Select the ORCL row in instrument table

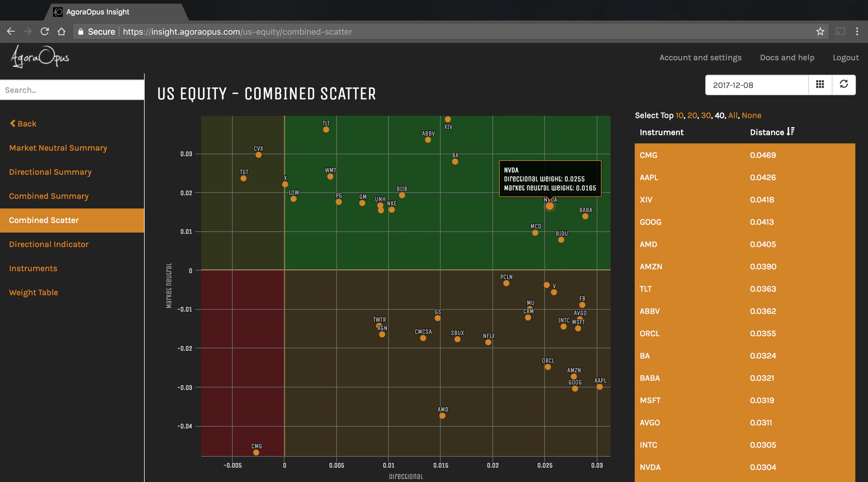745,333
